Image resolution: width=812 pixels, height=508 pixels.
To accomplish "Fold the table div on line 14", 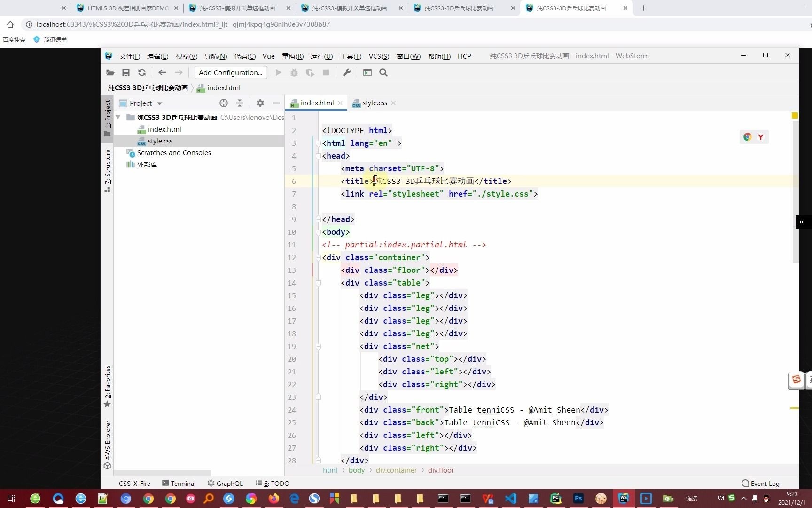I will coord(318,283).
